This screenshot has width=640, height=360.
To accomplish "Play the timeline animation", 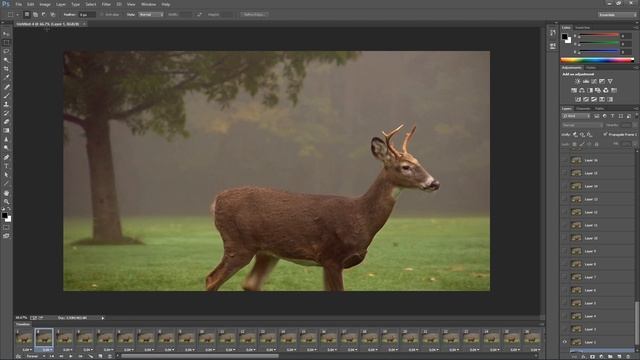I will coord(70,356).
